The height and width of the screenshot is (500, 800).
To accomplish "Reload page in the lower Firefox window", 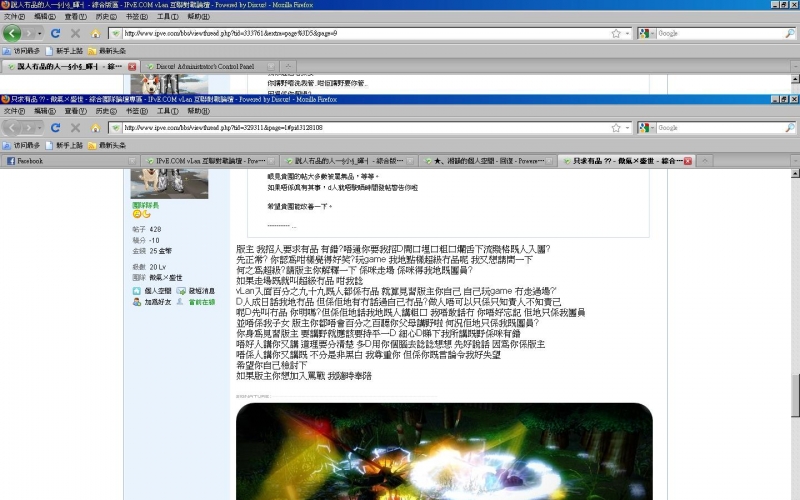I will pyautogui.click(x=56, y=128).
